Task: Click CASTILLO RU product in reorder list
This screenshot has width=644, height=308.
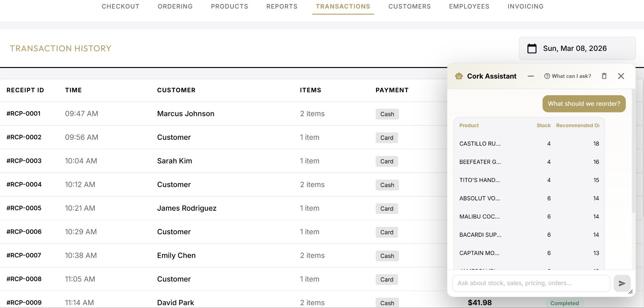Action: (480, 144)
